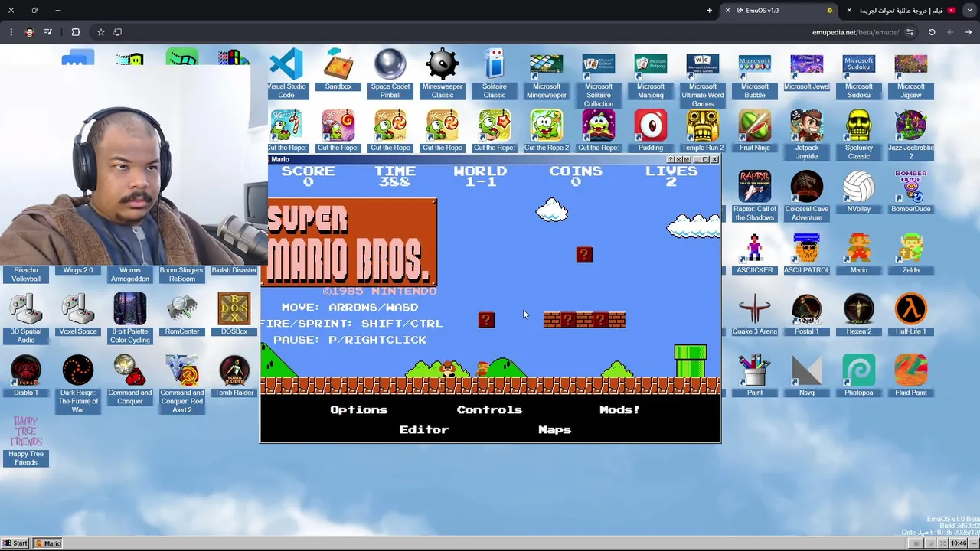The height and width of the screenshot is (551, 980).
Task: Click the EmuOS Start button
Action: (16, 543)
